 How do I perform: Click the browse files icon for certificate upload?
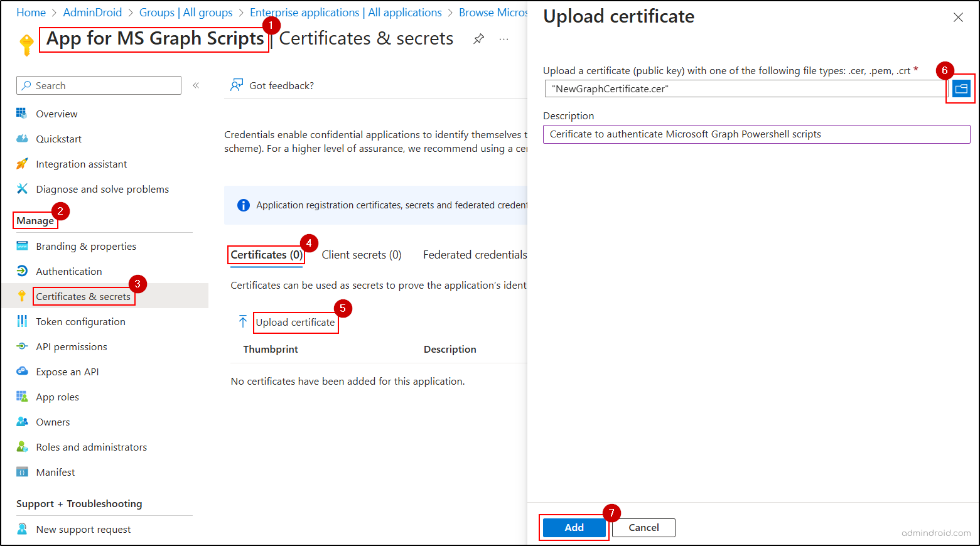pyautogui.click(x=961, y=88)
